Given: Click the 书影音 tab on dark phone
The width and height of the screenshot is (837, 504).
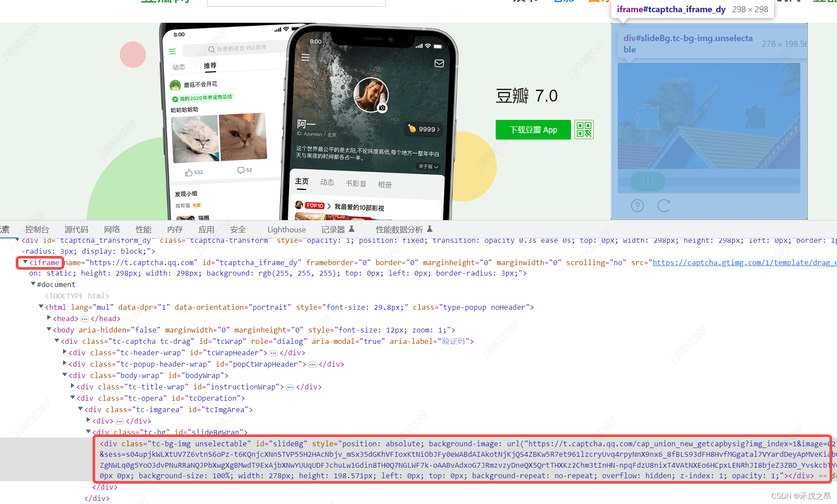Looking at the screenshot, I should 356,183.
